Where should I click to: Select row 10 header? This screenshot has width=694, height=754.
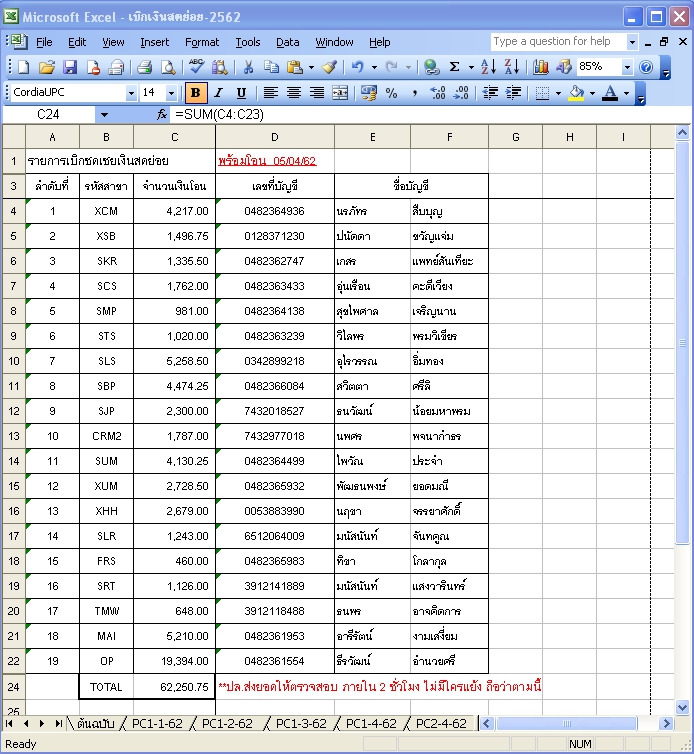click(13, 361)
